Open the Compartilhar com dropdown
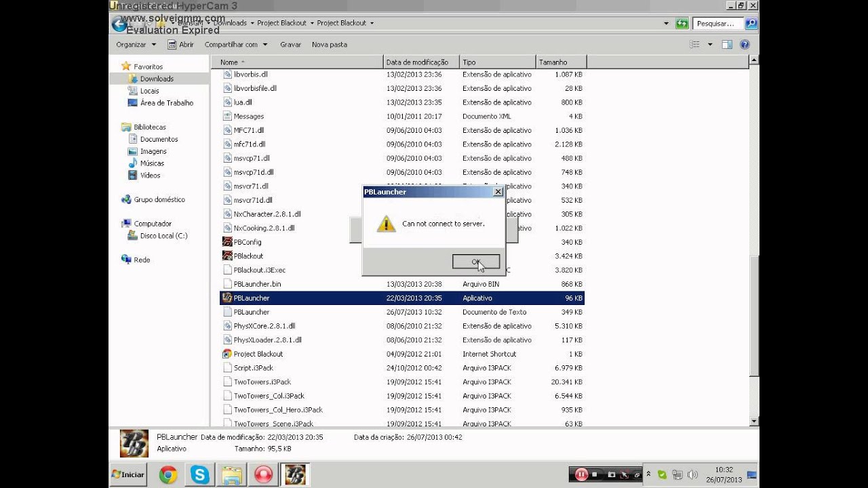 236,45
